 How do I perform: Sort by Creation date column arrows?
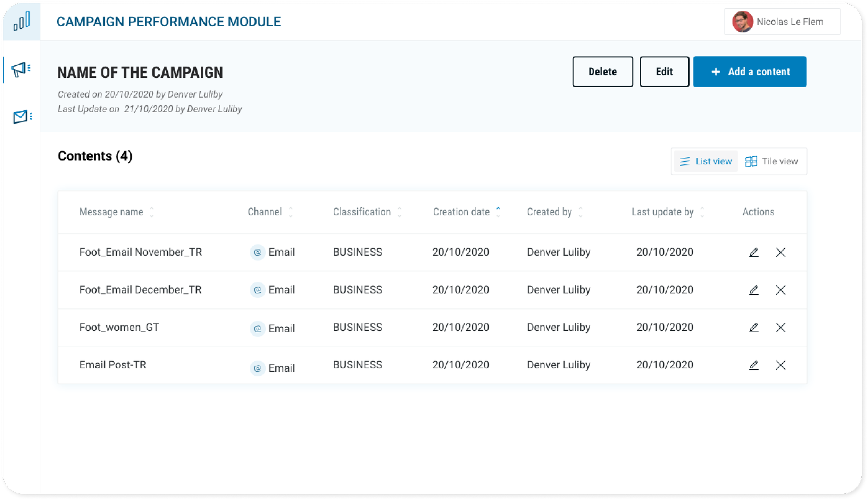(498, 212)
